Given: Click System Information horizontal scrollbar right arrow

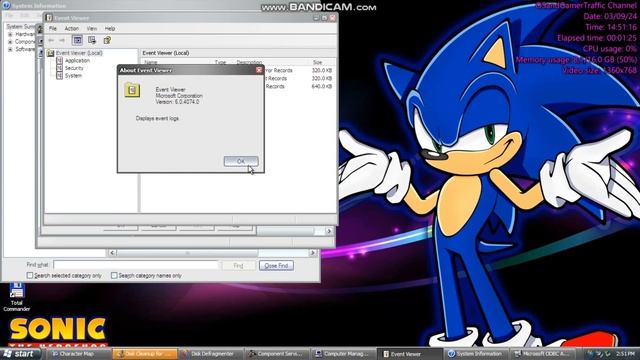Looking at the screenshot, I should click(313, 253).
